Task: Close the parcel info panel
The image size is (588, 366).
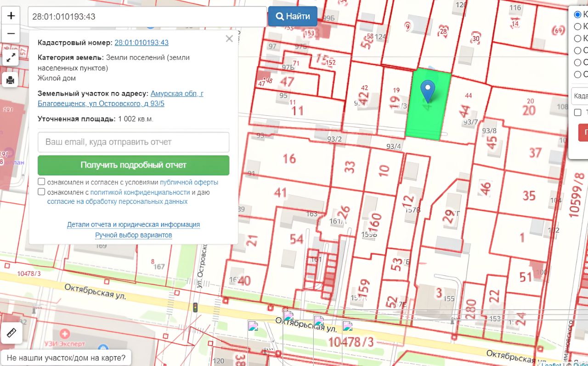Action: pos(229,39)
